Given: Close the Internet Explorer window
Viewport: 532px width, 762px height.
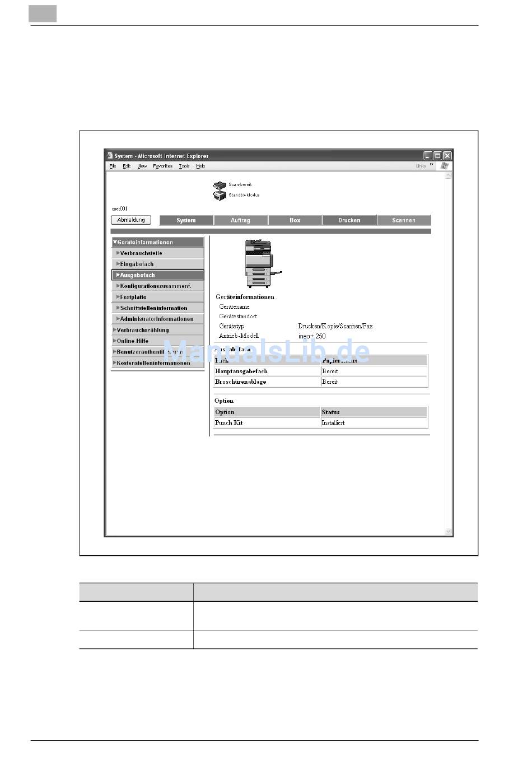Looking at the screenshot, I should click(447, 156).
